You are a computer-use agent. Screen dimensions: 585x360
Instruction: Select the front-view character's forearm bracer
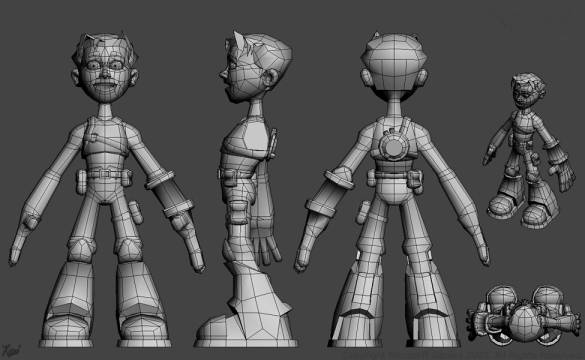tap(169, 195)
